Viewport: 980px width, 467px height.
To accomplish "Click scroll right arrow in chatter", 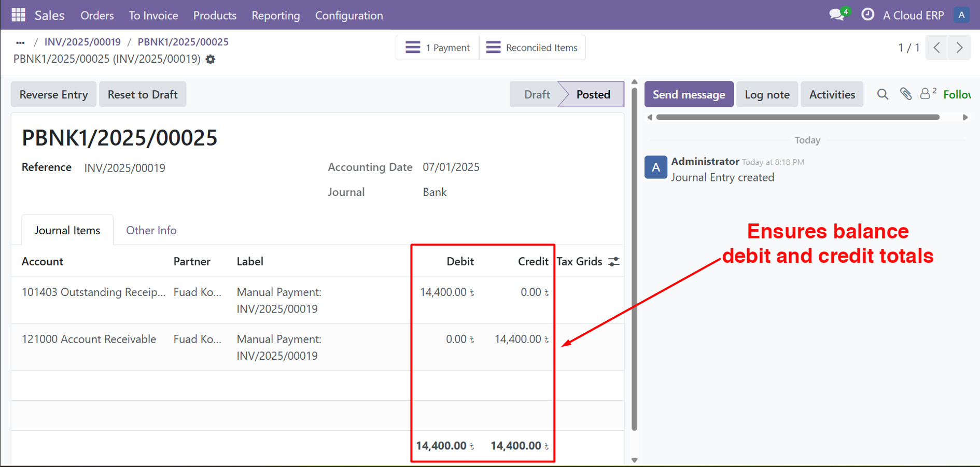I will [x=965, y=117].
